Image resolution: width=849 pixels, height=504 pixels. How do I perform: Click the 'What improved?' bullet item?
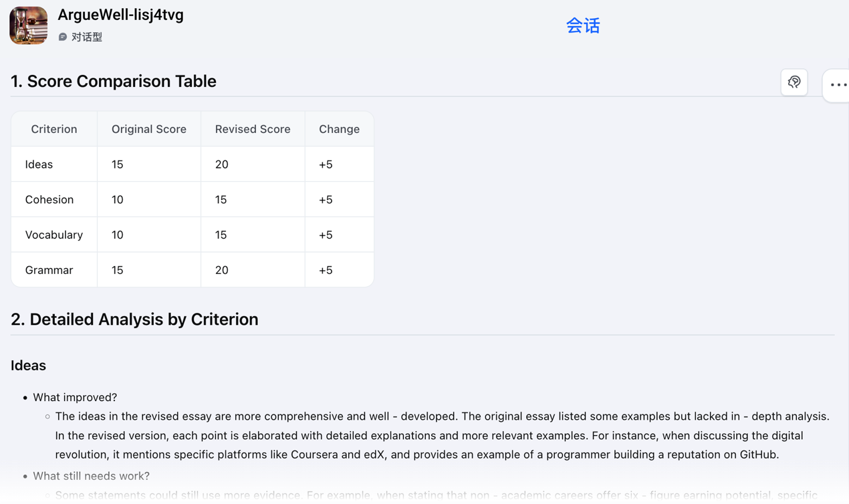pyautogui.click(x=75, y=397)
